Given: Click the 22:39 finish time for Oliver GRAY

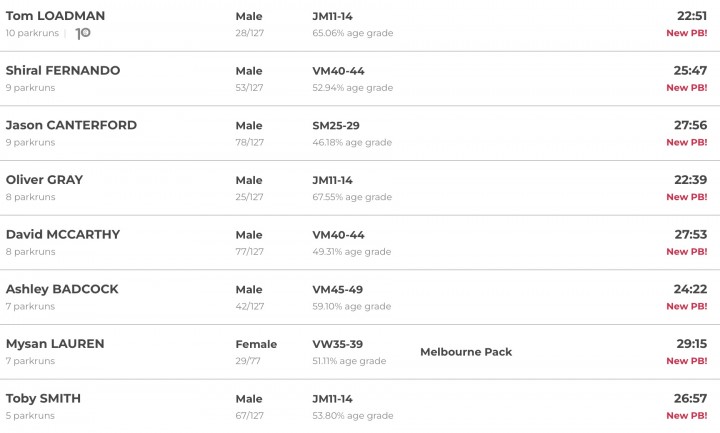Looking at the screenshot, I should click(691, 180).
